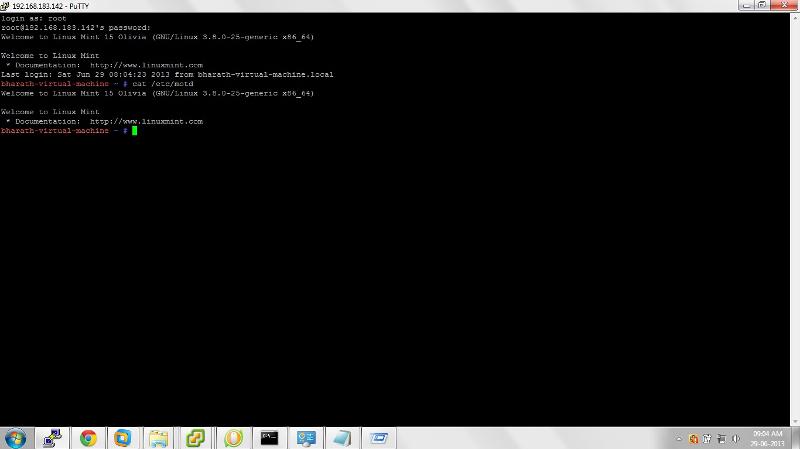This screenshot has width=800, height=449.
Task: Open the Windows Start menu orb
Action: click(15, 438)
